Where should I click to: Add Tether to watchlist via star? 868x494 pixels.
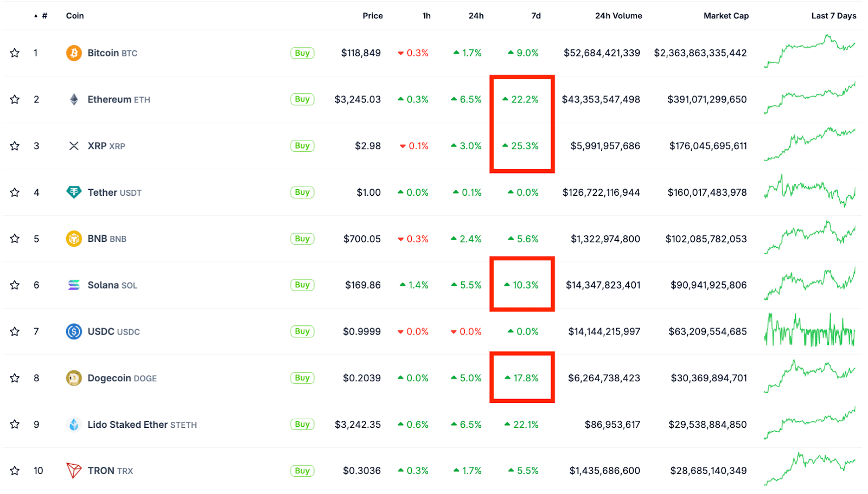15,192
